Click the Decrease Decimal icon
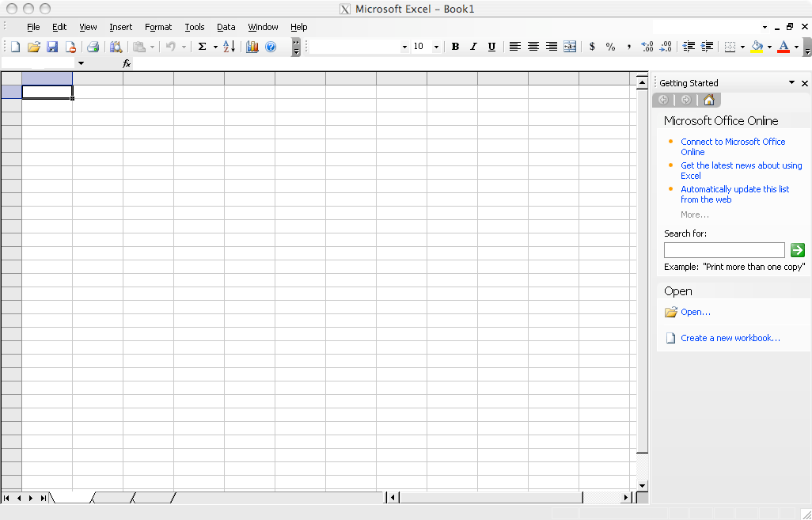 pyautogui.click(x=666, y=47)
